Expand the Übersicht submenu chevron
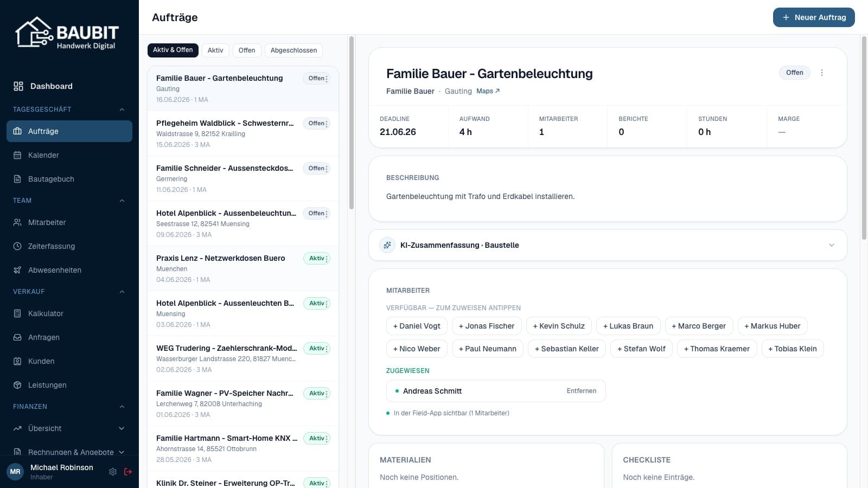868x488 pixels. tap(122, 428)
